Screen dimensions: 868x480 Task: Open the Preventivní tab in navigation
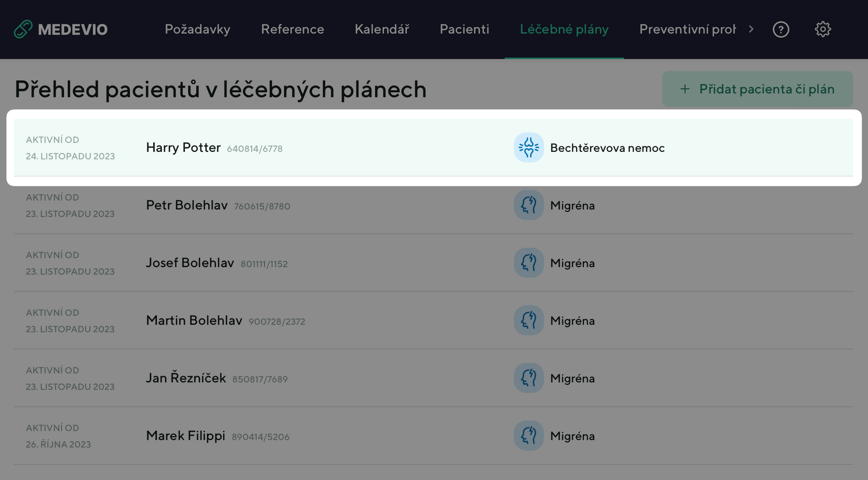click(687, 29)
